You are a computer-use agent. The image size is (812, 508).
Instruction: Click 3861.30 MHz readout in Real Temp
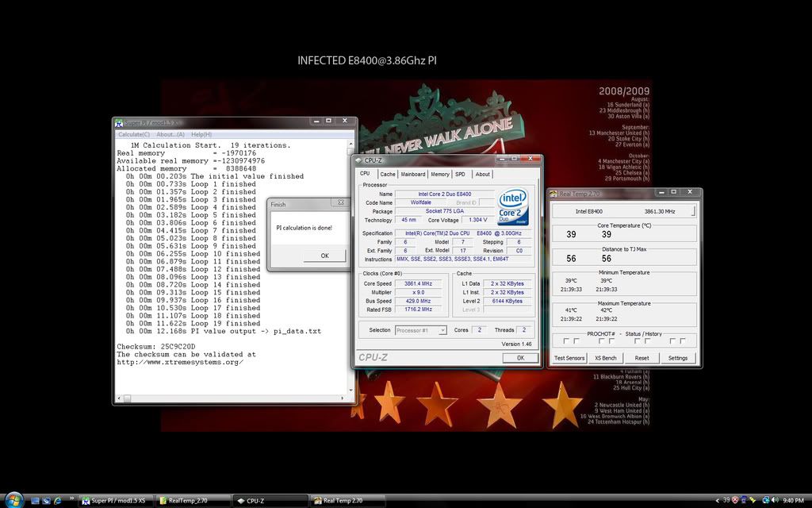tap(660, 211)
